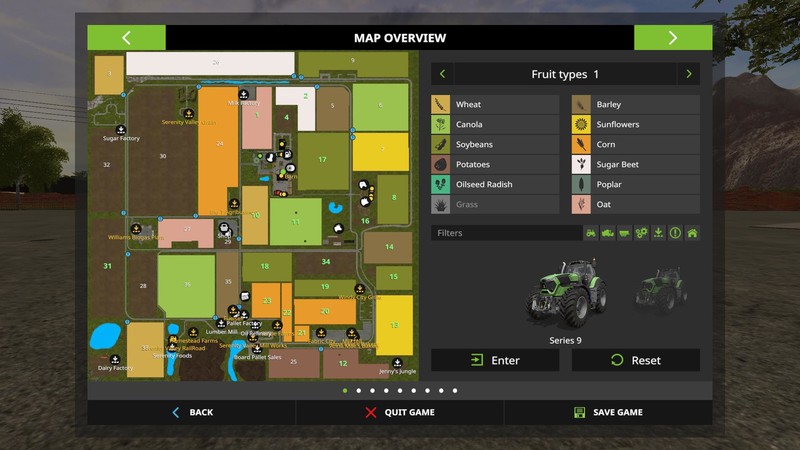
Task: Toggle the house filter icon
Action: [692, 233]
